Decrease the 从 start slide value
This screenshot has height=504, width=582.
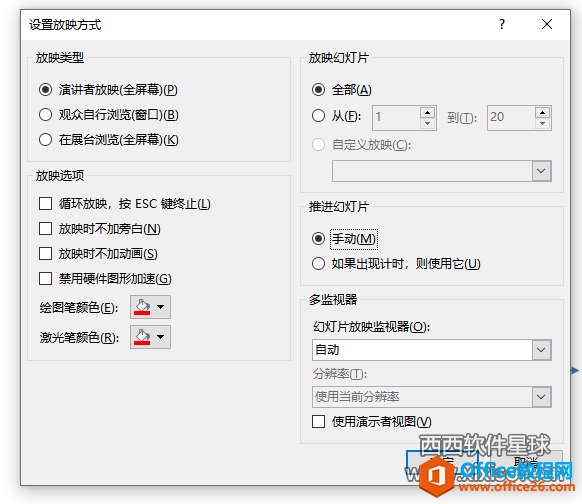coord(428,123)
